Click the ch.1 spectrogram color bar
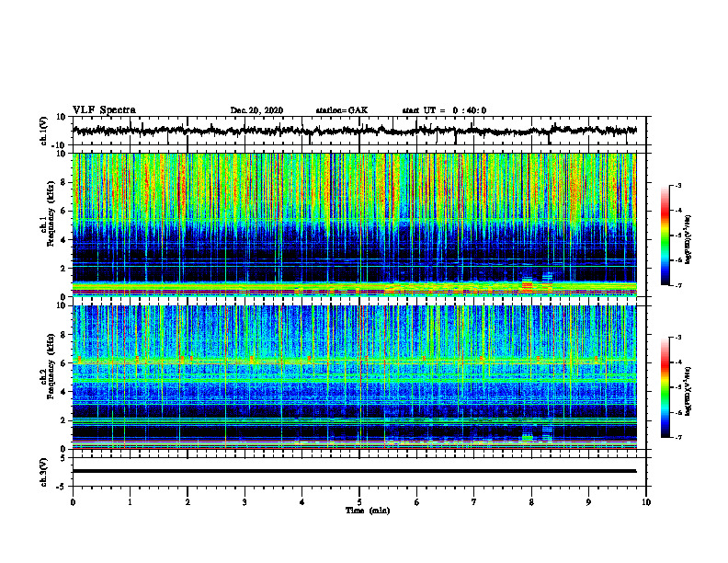Screen dimensions: 728x563 point(665,236)
